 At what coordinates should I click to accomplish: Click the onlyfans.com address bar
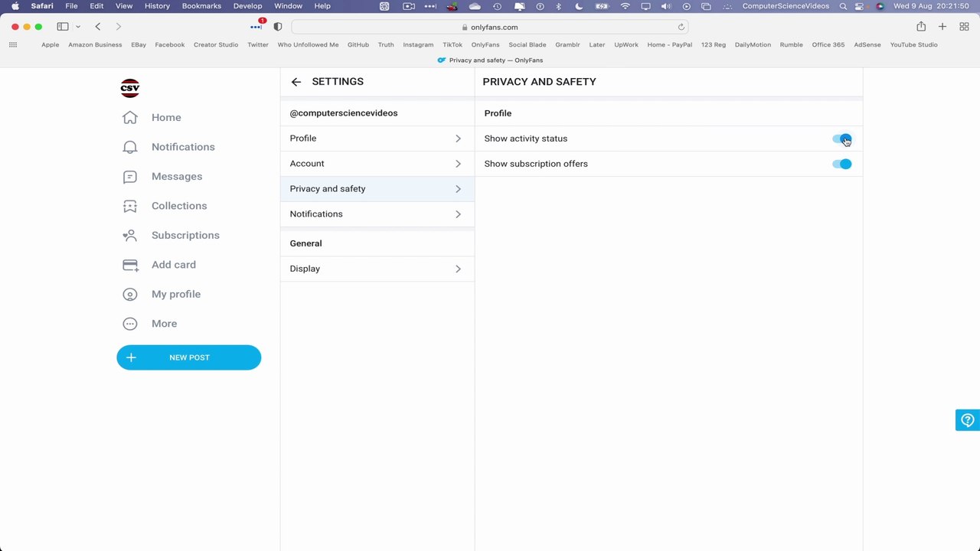tap(490, 27)
